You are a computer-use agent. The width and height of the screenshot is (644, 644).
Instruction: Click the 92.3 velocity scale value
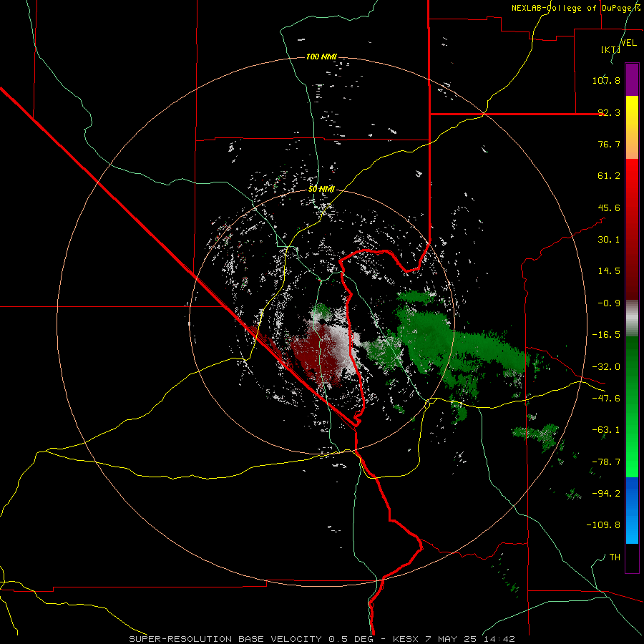(609, 112)
